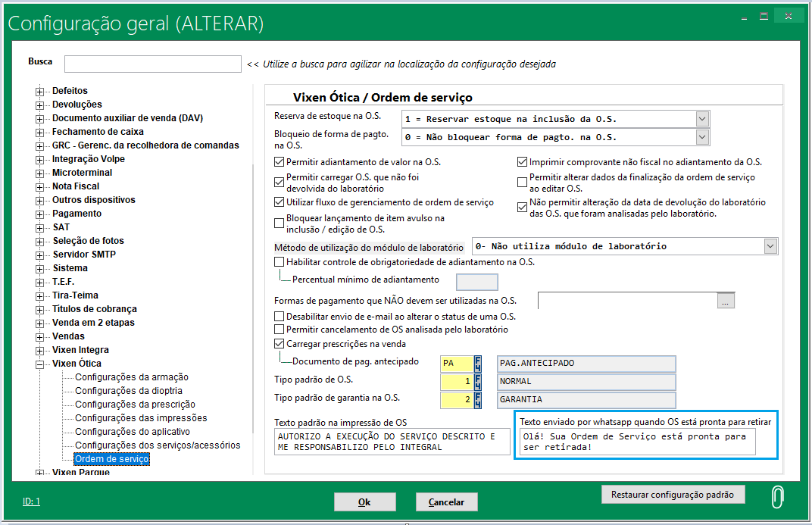This screenshot has width=812, height=525.
Task: Confirm changes with the Ok button
Action: tap(364, 502)
